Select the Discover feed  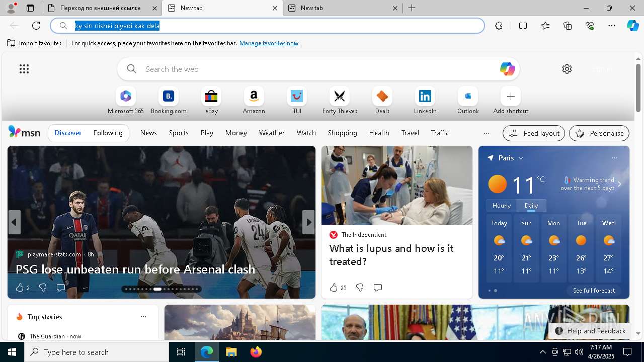coord(68,133)
